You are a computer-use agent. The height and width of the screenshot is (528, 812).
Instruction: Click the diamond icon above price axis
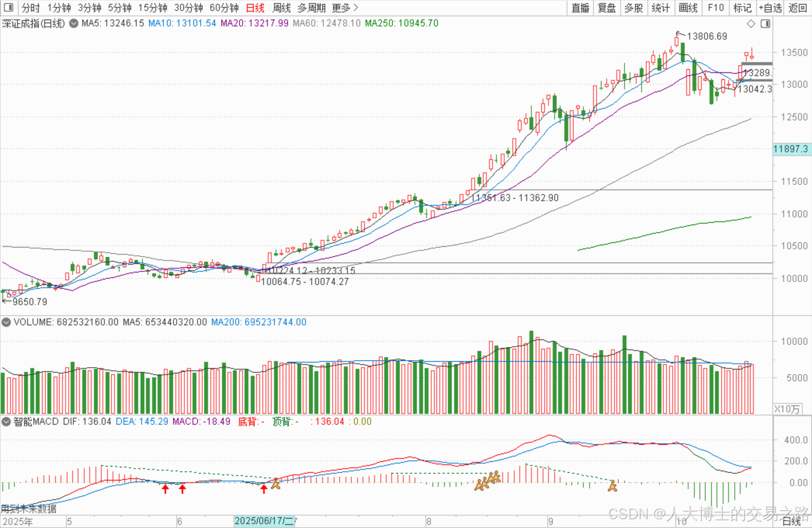coord(751,24)
